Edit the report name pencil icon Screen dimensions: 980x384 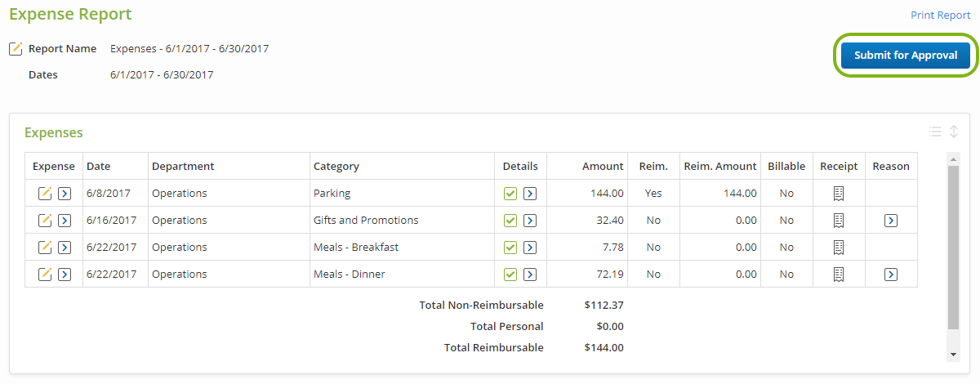pyautogui.click(x=16, y=49)
